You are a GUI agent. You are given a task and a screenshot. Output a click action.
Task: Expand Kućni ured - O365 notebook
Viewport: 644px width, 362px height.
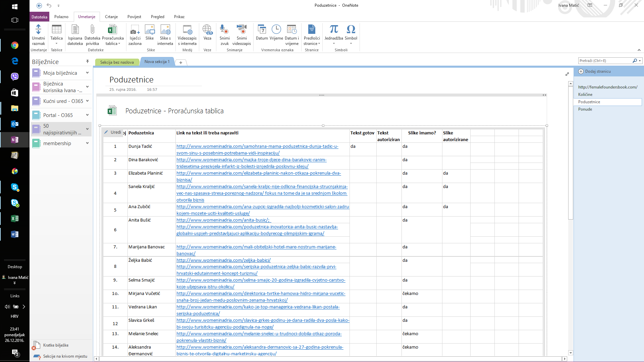[87, 101]
